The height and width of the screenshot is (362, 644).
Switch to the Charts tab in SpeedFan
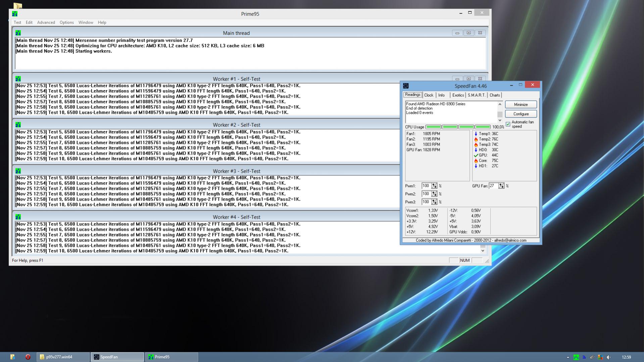495,95
